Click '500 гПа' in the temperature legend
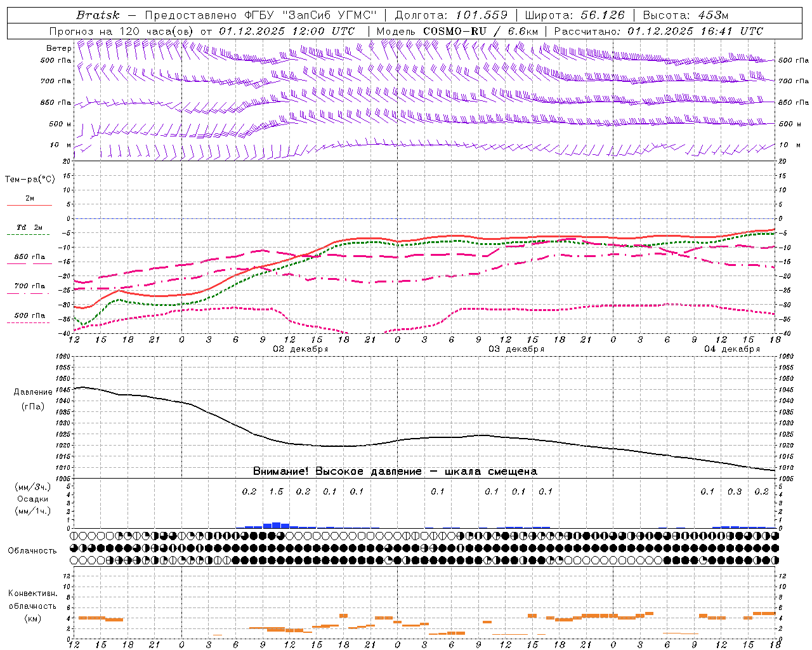 point(30,315)
